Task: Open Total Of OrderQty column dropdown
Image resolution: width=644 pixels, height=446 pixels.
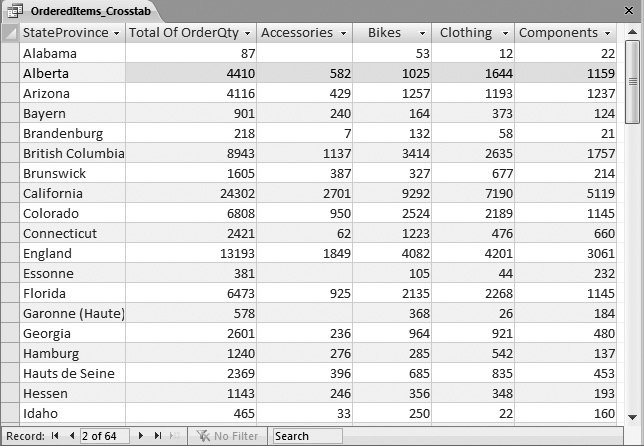Action: (x=248, y=33)
